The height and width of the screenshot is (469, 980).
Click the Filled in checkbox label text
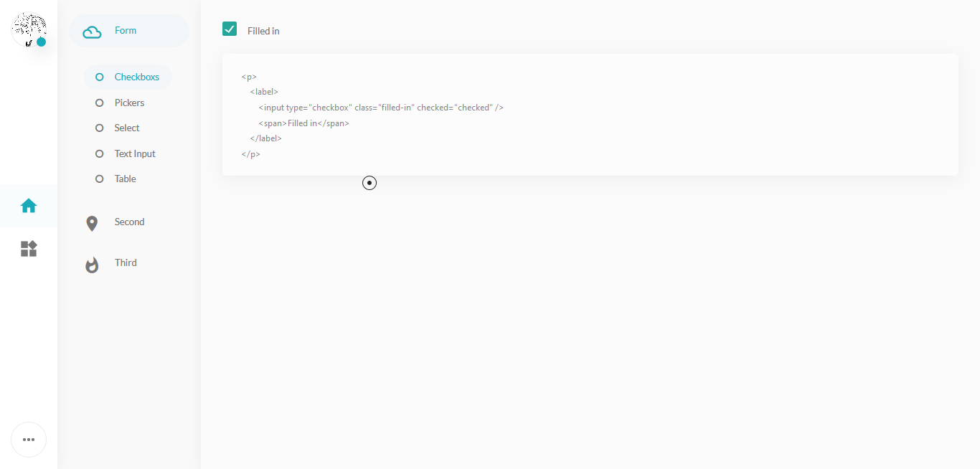[x=263, y=31]
